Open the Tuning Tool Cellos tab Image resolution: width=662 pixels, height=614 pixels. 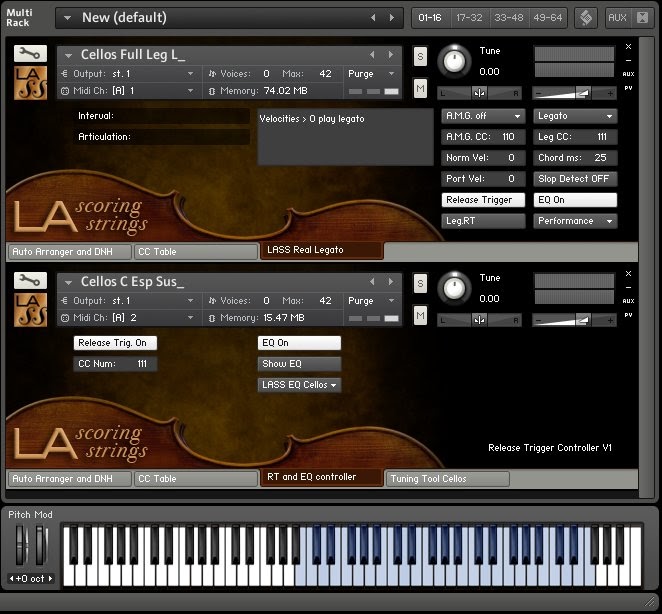point(448,479)
